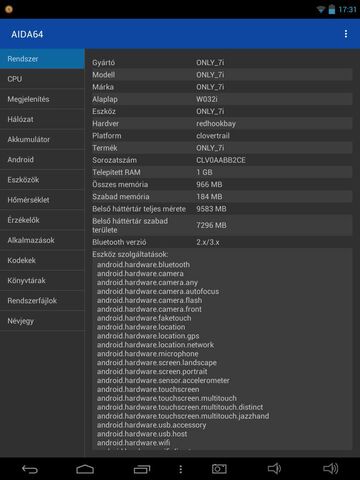Select android.hardware.microphone entry
Image resolution: width=360 pixels, height=480 pixels.
click(x=147, y=354)
